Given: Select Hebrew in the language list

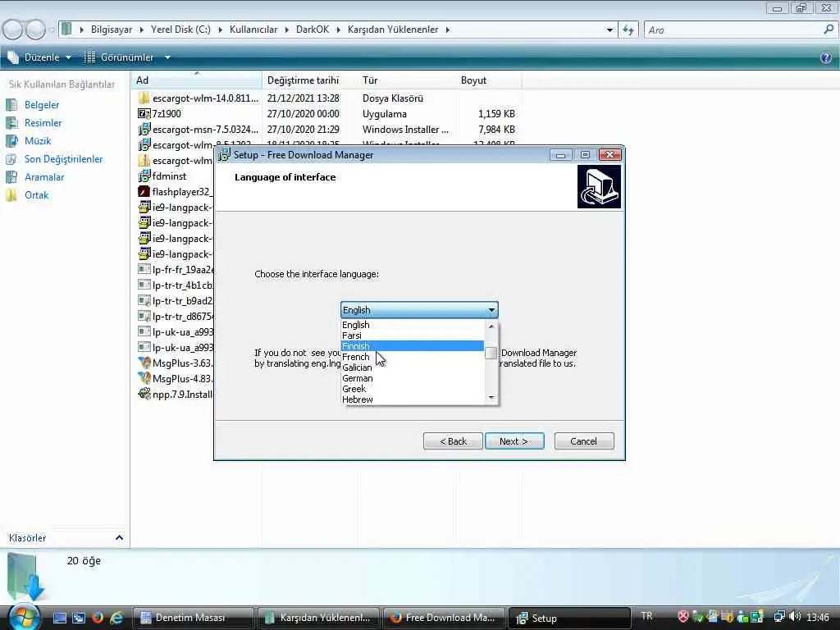Looking at the screenshot, I should click(412, 399).
